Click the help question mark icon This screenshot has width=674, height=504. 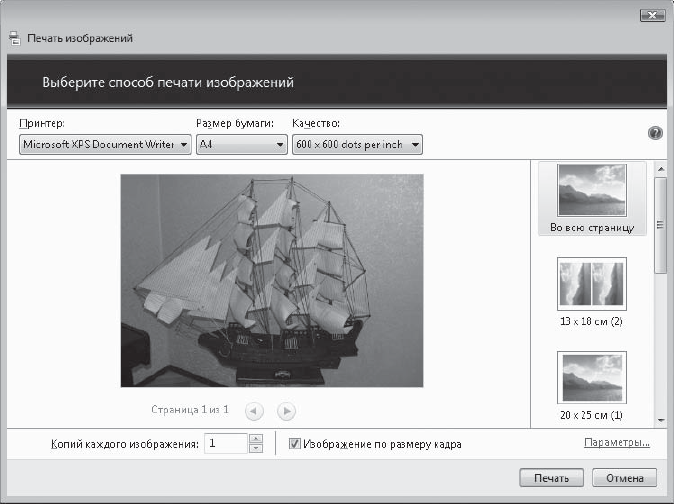pyautogui.click(x=655, y=133)
